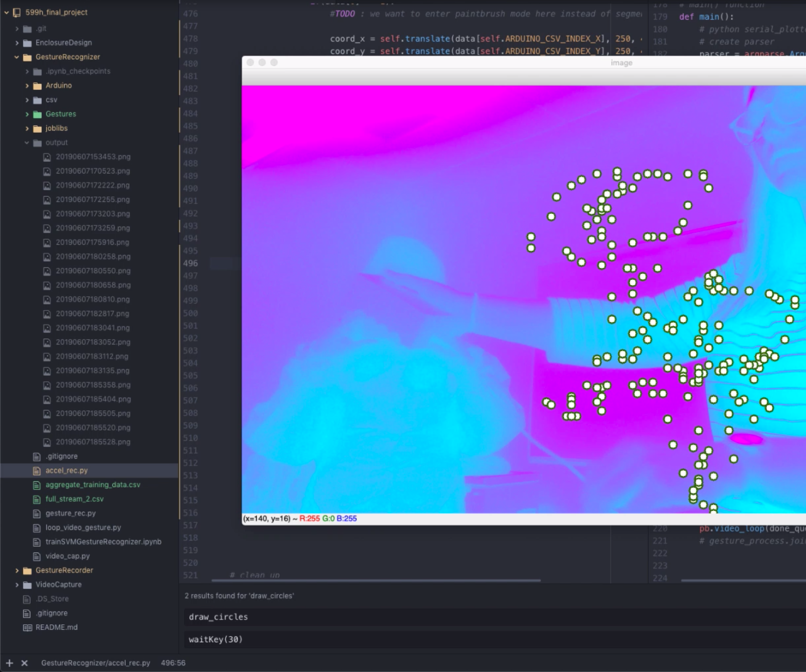Open 20190607170523.png in the tree
The height and width of the screenshot is (672, 806).
pyautogui.click(x=93, y=171)
